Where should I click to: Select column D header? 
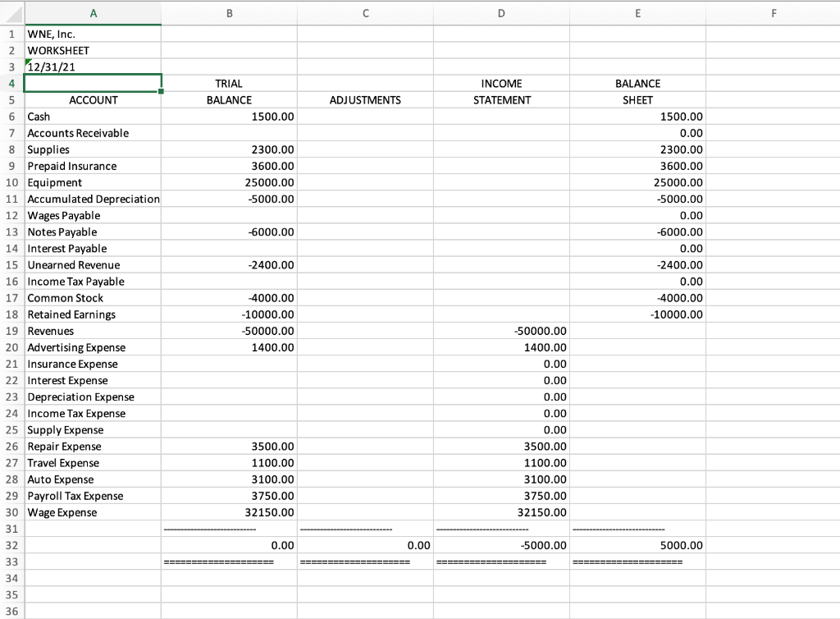pyautogui.click(x=501, y=13)
